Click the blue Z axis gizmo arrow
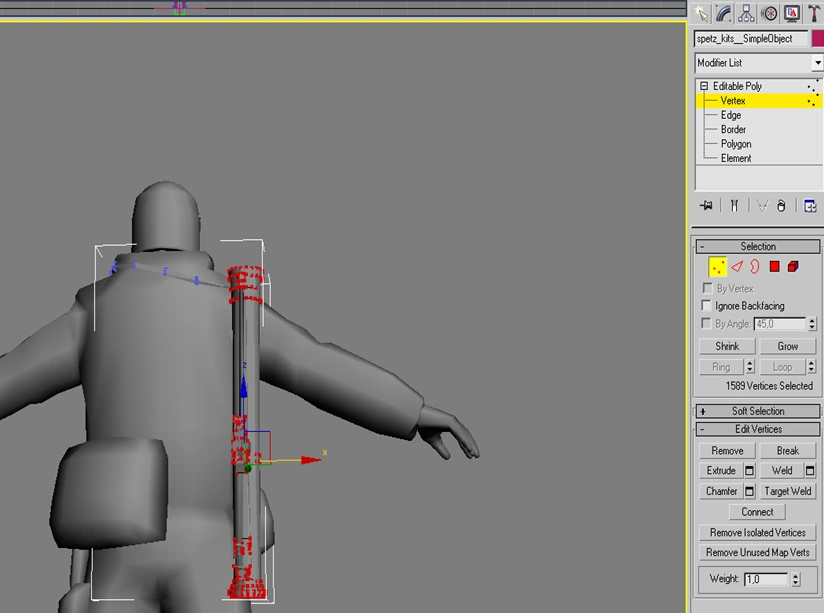Viewport: 824px width, 613px height. [243, 386]
